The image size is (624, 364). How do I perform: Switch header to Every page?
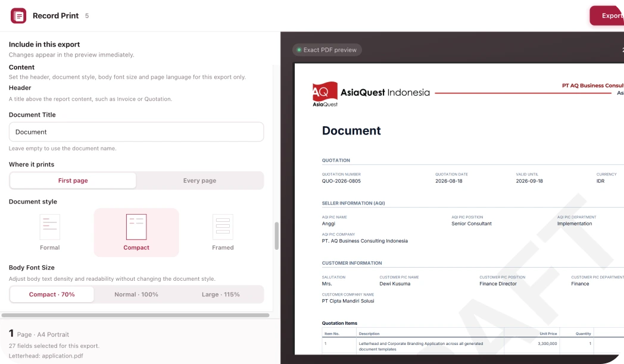click(x=200, y=180)
